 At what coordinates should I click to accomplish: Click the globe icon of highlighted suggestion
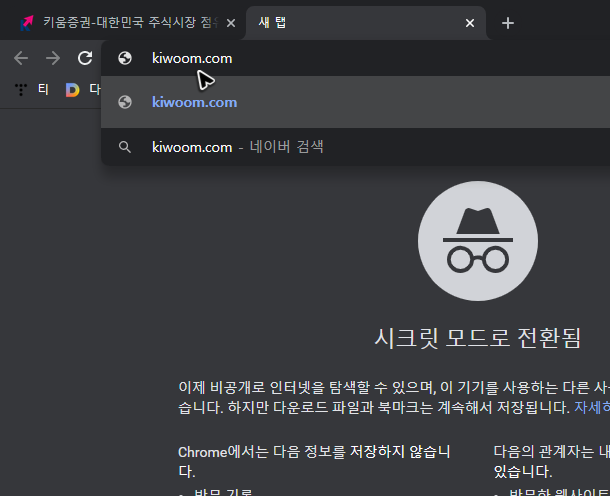pyautogui.click(x=125, y=102)
